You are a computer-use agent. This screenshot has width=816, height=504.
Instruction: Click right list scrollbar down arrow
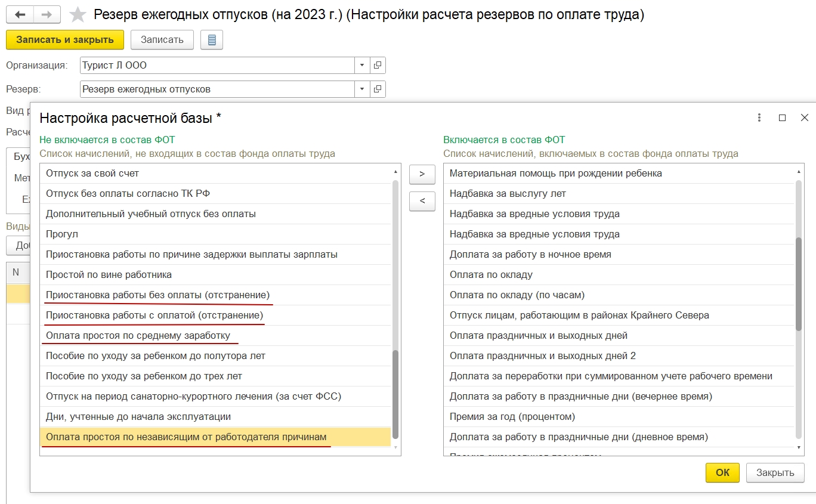(799, 447)
